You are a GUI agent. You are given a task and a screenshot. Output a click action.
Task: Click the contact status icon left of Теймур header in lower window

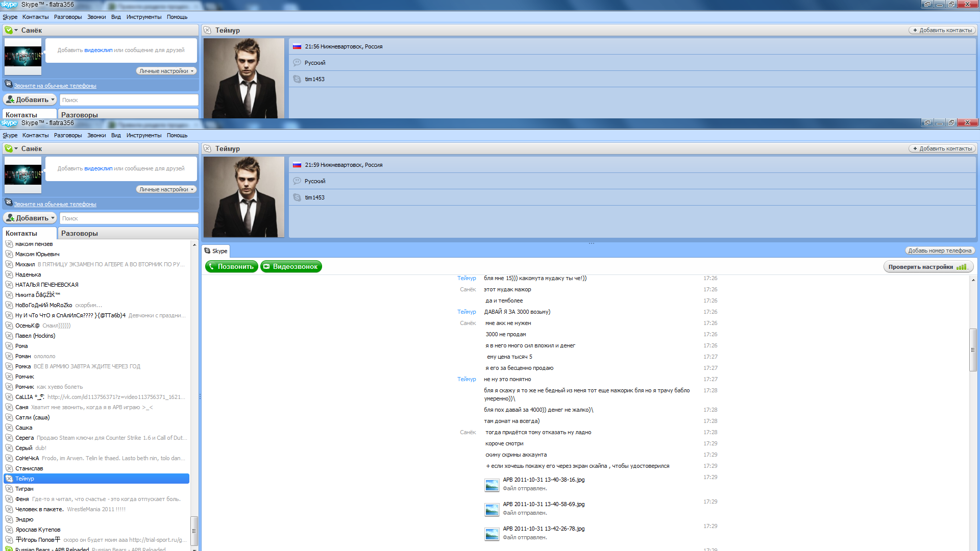click(x=207, y=148)
